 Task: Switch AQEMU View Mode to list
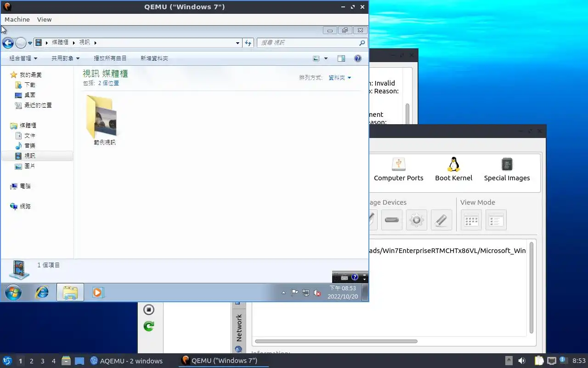click(x=496, y=220)
